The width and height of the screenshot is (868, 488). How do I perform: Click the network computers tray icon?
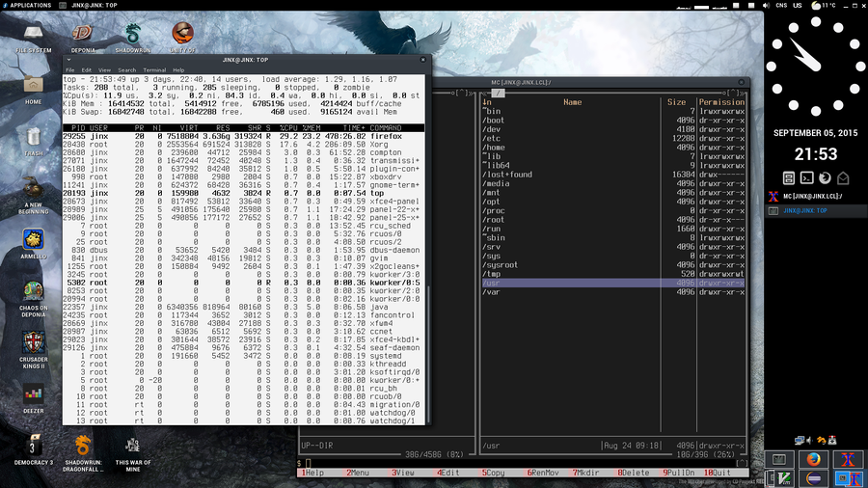point(800,441)
